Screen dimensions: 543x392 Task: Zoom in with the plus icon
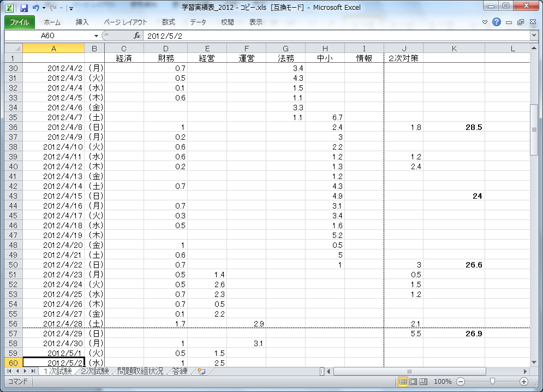click(524, 382)
